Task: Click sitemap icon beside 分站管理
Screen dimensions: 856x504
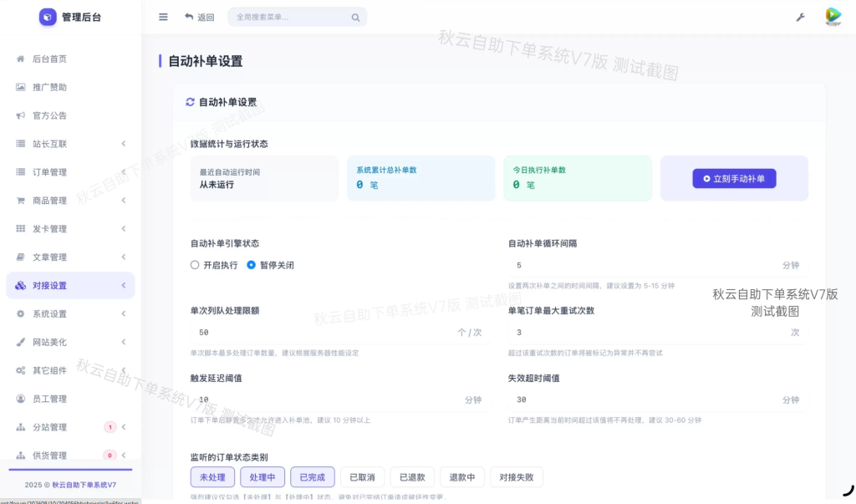Action: tap(20, 427)
